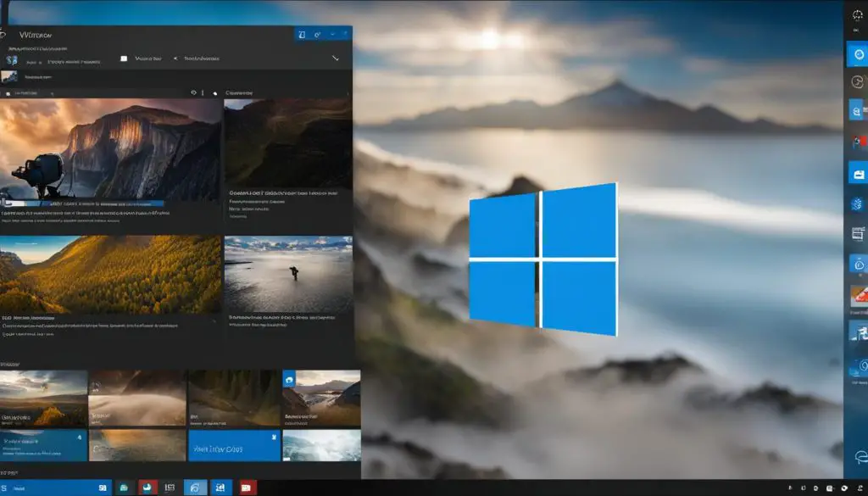Click the refresh icon next to the profile icon
The height and width of the screenshot is (496, 868).
pyautogui.click(x=318, y=34)
